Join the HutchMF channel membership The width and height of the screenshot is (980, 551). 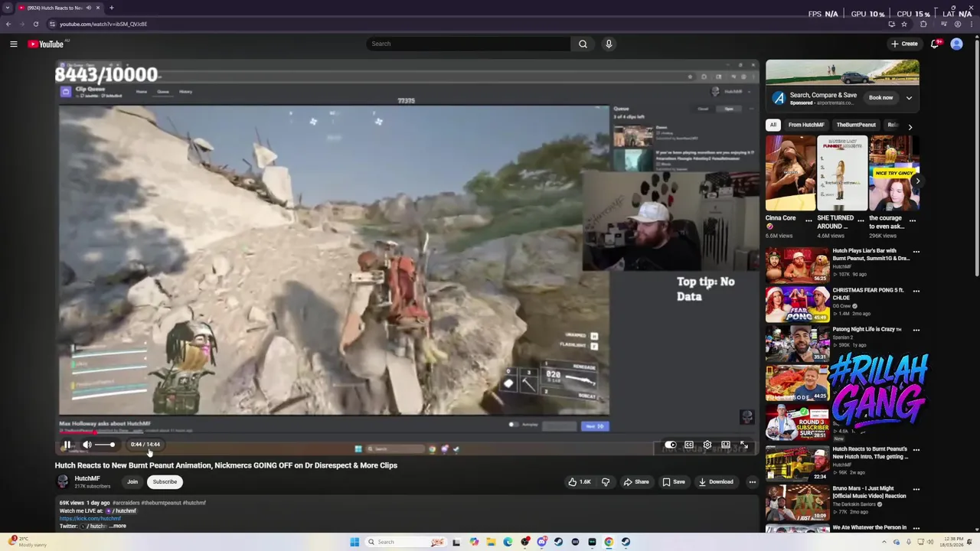tap(132, 482)
